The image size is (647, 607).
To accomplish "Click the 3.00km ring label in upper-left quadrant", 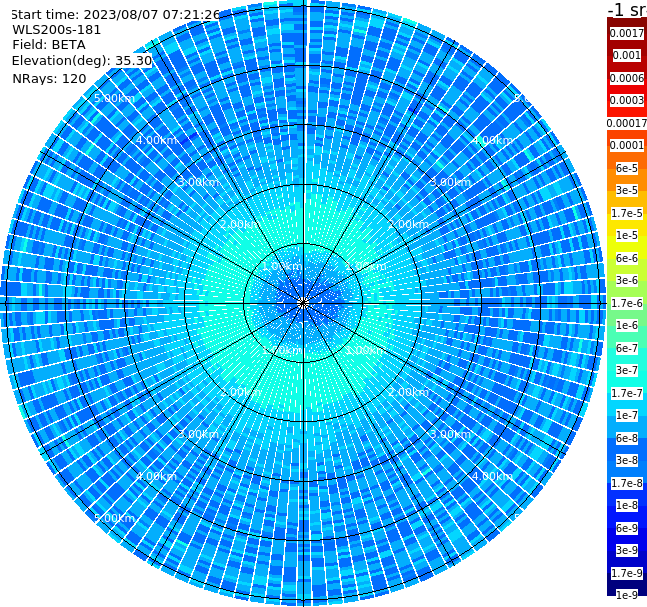I will pos(198,182).
